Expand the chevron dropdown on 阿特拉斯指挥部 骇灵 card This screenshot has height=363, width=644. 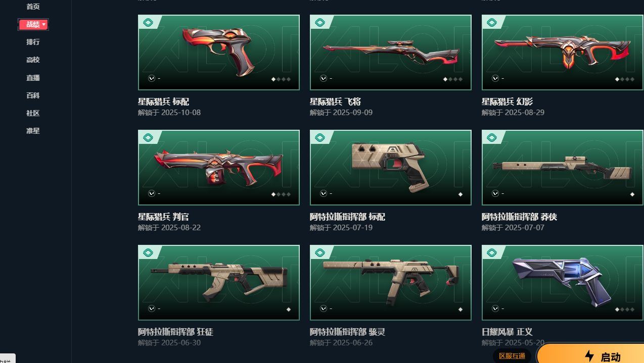tap(323, 308)
